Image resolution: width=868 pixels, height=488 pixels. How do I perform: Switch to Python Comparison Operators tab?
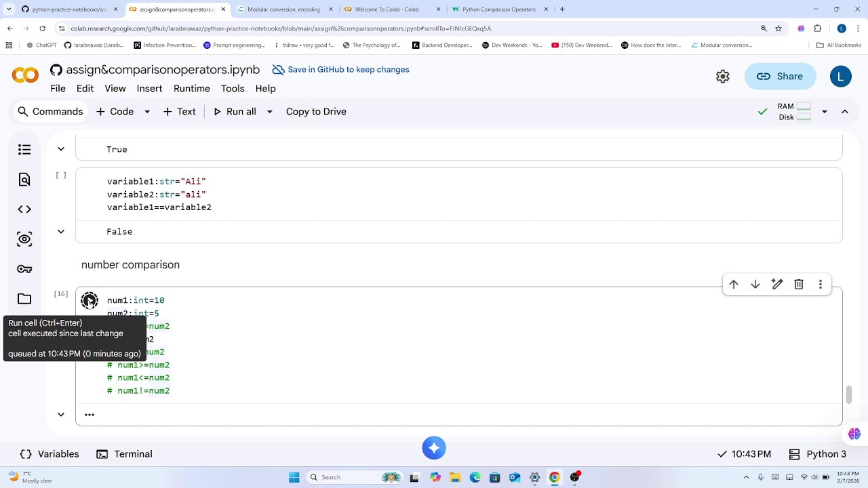[500, 9]
